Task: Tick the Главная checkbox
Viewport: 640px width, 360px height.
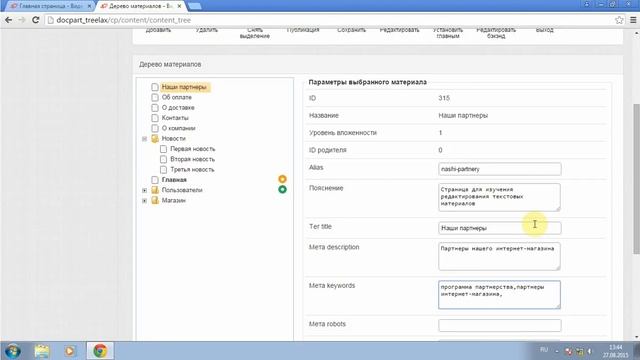Action: [x=155, y=180]
